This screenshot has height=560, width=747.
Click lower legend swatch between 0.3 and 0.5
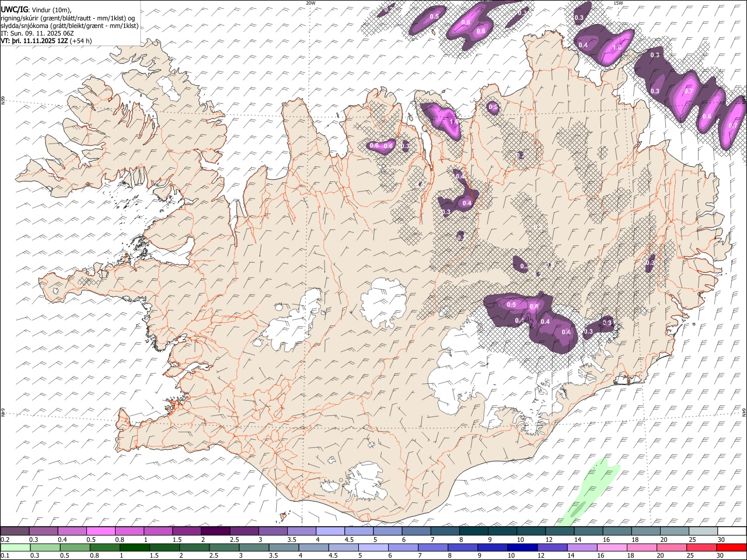click(45, 547)
